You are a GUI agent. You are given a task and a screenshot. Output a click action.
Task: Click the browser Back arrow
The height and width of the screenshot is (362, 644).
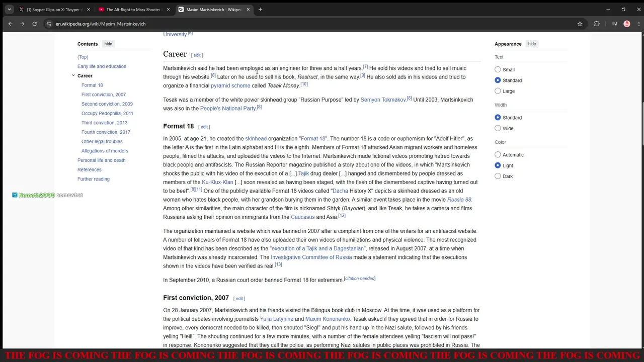[x=10, y=24]
